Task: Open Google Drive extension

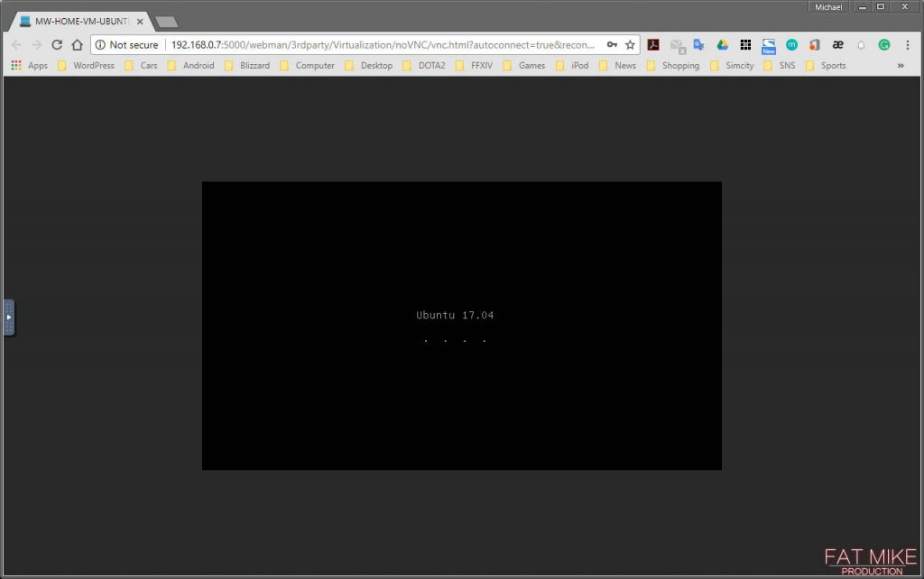Action: pyautogui.click(x=723, y=45)
